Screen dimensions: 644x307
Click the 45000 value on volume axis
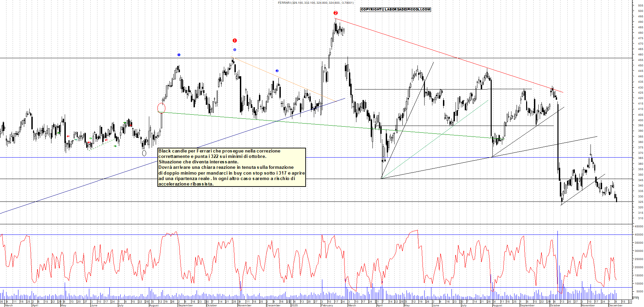coord(639,226)
